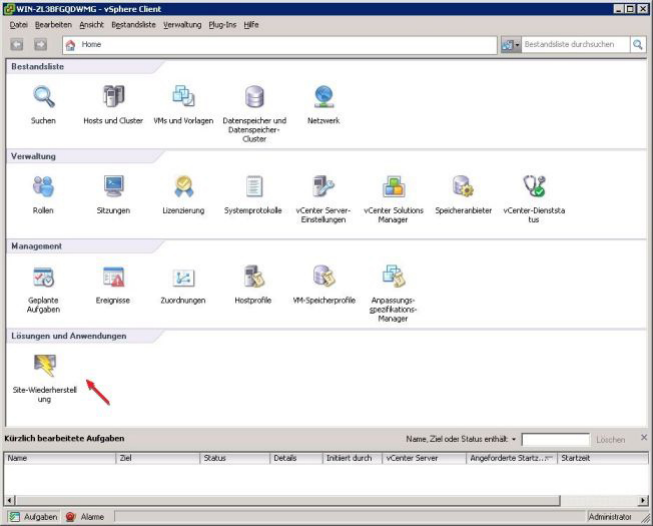Image resolution: width=653 pixels, height=526 pixels.
Task: Close the recent tasks panel
Action: coord(644,437)
